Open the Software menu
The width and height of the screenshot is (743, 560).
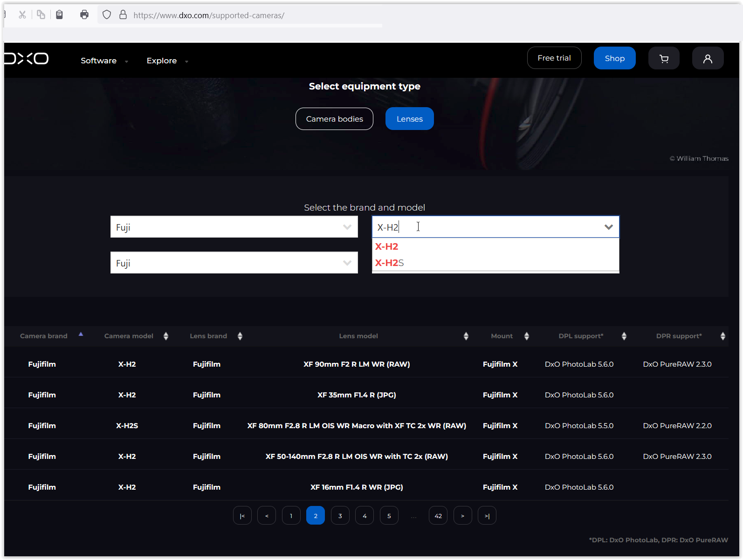pos(104,61)
